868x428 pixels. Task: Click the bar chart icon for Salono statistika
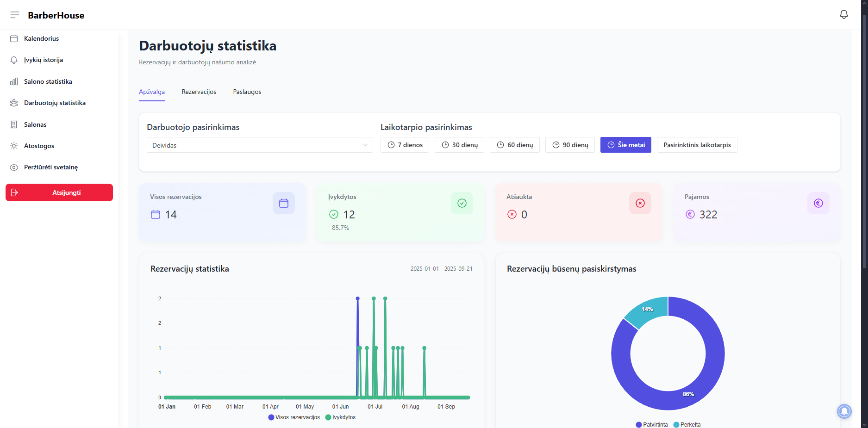point(14,81)
